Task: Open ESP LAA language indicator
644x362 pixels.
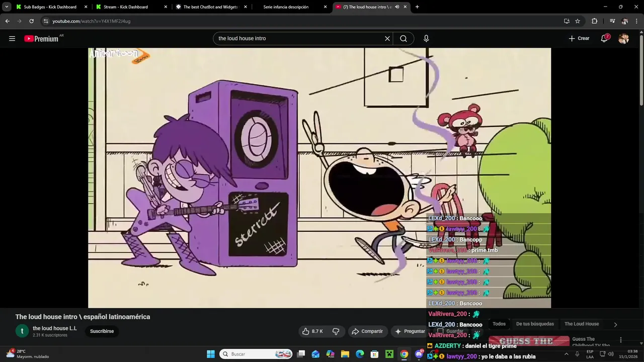Action: [590, 354]
